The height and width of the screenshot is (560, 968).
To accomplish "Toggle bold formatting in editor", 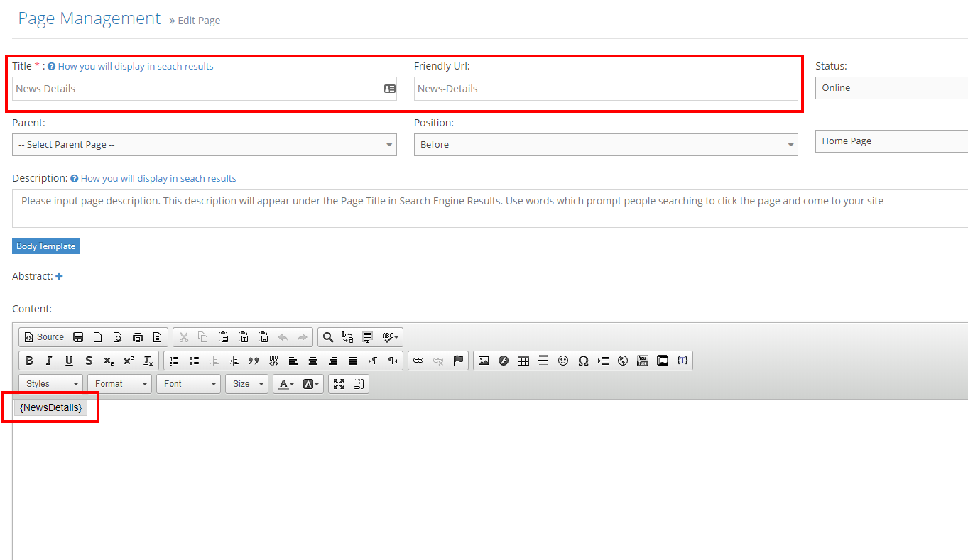I will coord(29,361).
